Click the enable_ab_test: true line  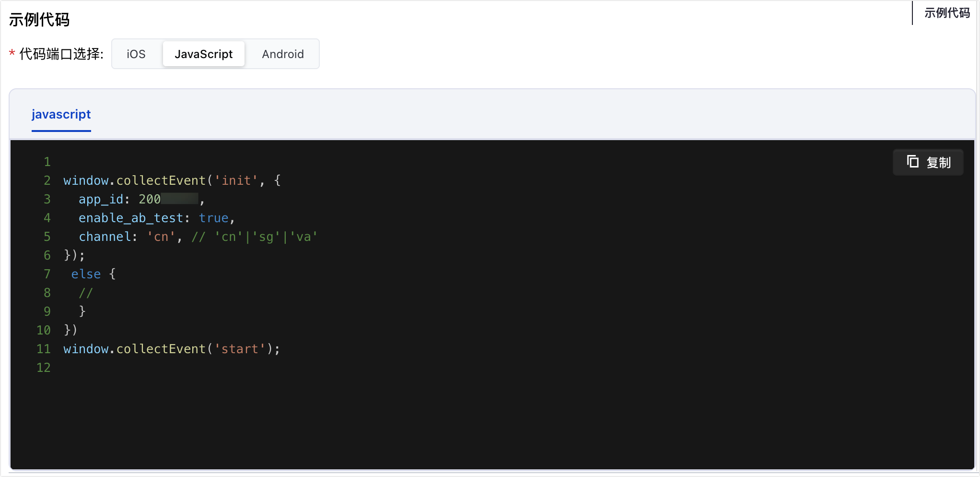pos(157,218)
